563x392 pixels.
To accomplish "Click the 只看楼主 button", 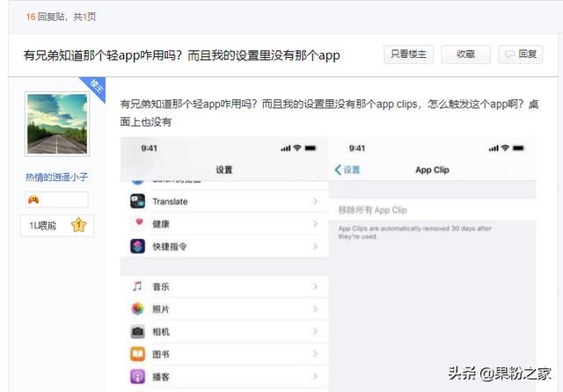I will [x=408, y=54].
